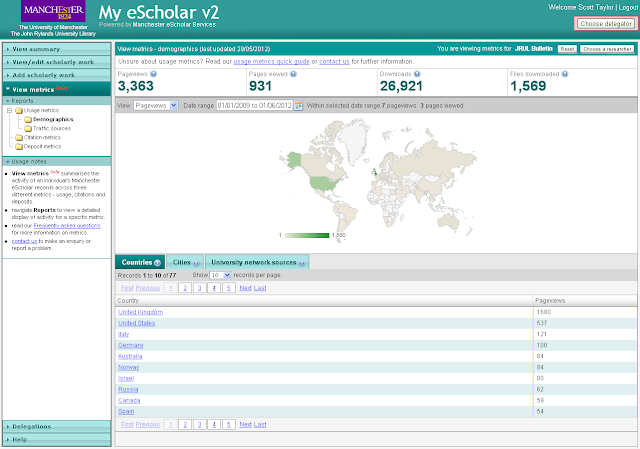640x449 pixels.
Task: Click the Downloads help icon
Action: click(417, 74)
